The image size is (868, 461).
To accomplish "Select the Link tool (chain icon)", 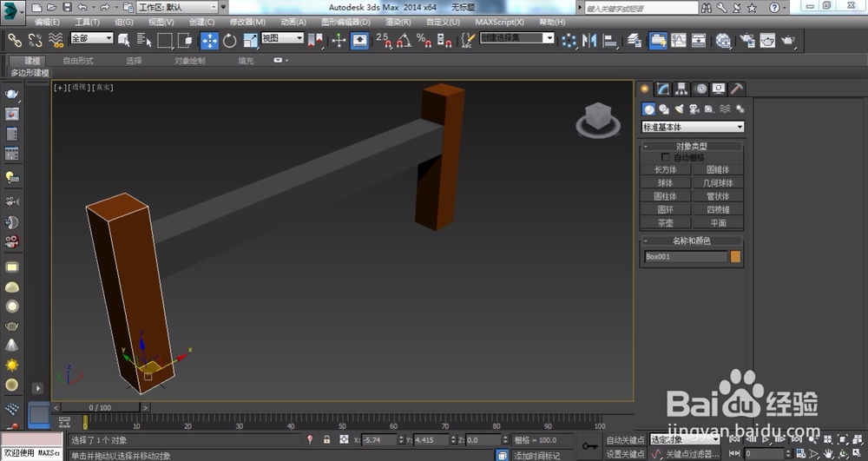I will [x=15, y=40].
